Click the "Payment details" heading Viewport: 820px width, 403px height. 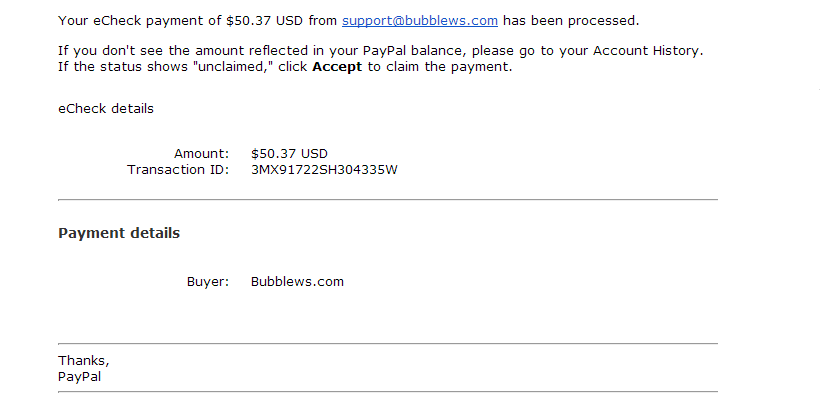[119, 233]
